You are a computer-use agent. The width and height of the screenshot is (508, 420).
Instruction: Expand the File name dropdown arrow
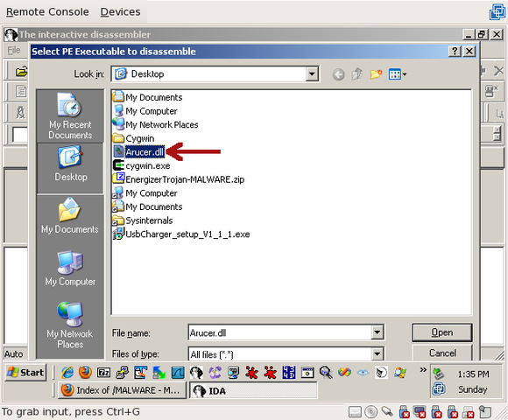377,332
